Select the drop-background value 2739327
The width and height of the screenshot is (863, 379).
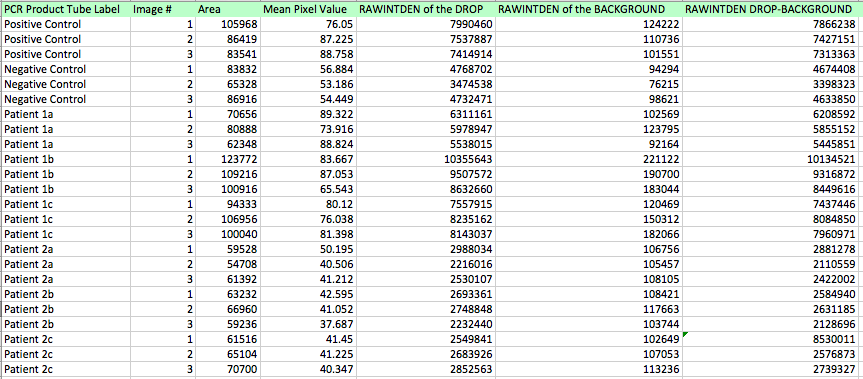[772, 369]
